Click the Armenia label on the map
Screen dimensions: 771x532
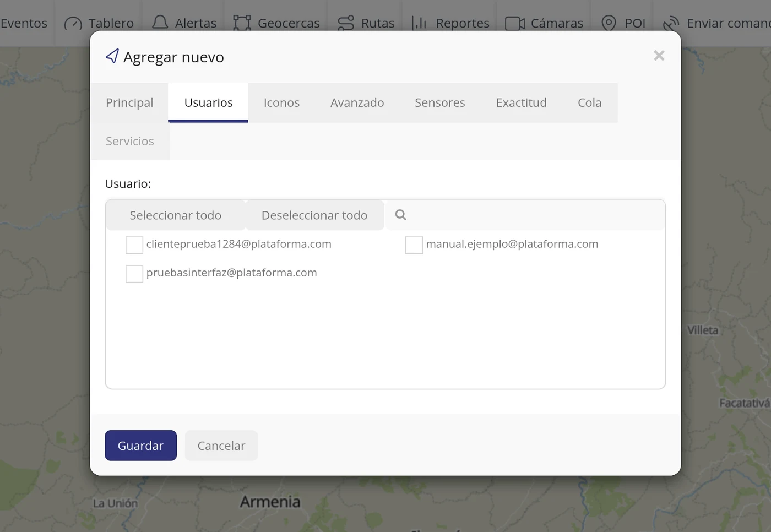[x=270, y=502]
